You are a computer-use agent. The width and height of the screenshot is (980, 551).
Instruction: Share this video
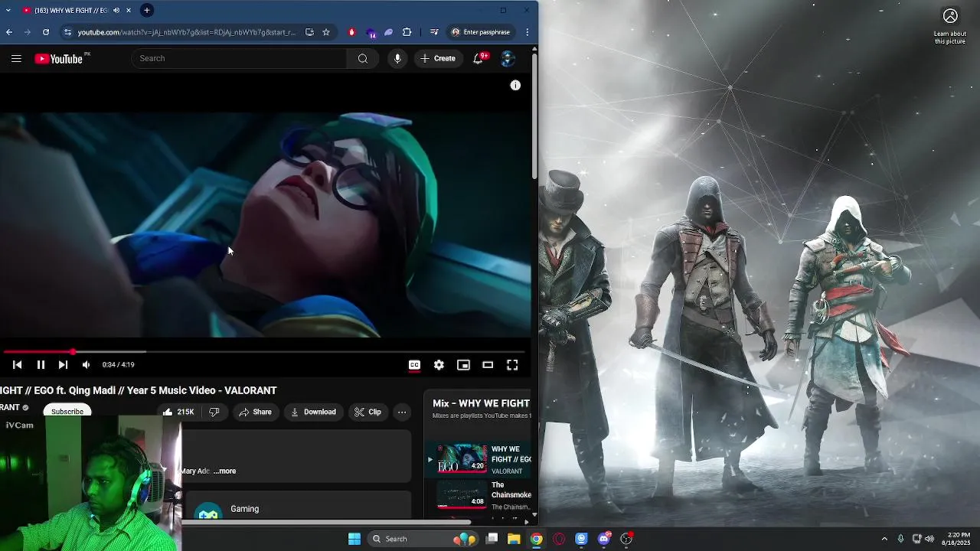click(255, 412)
